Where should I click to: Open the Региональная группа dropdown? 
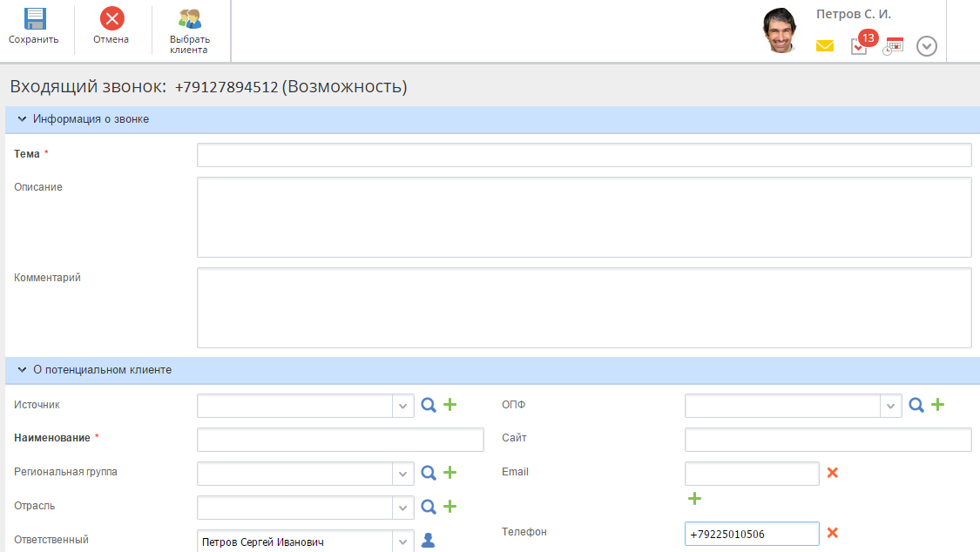[402, 473]
